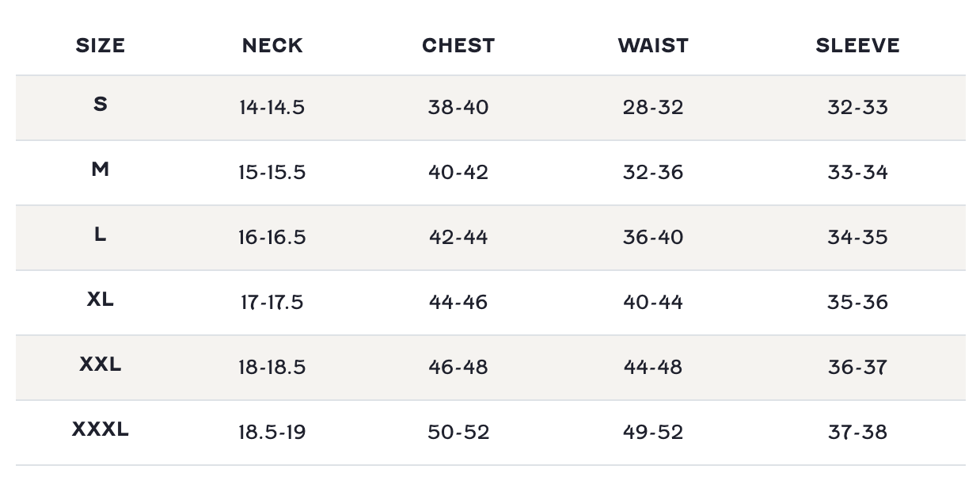Click the SIZE column header
The image size is (980, 496).
click(101, 46)
